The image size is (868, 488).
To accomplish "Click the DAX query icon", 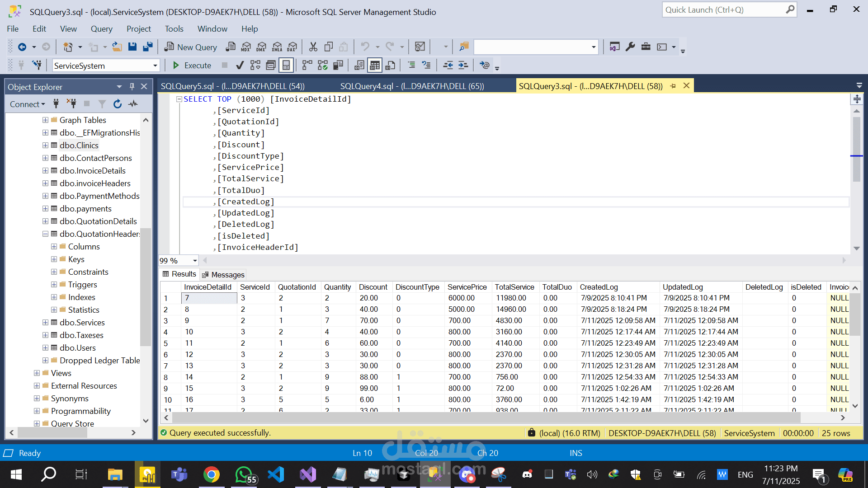I will tap(292, 47).
